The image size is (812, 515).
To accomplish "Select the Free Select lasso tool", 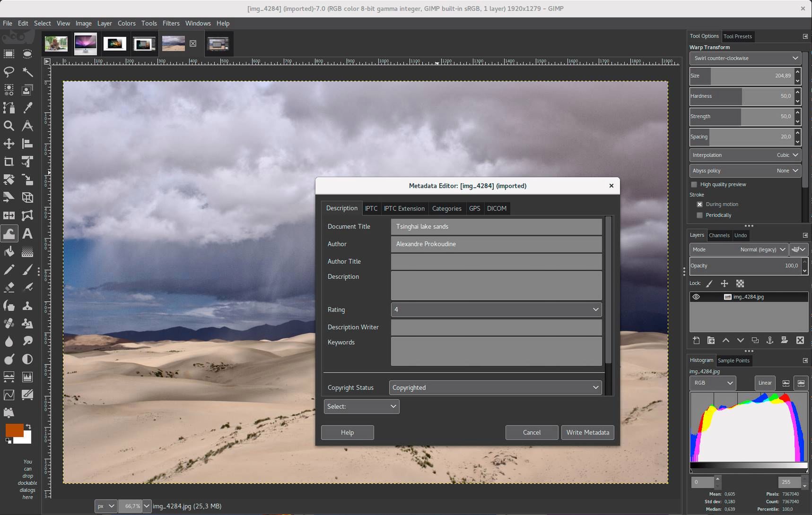I will [9, 72].
